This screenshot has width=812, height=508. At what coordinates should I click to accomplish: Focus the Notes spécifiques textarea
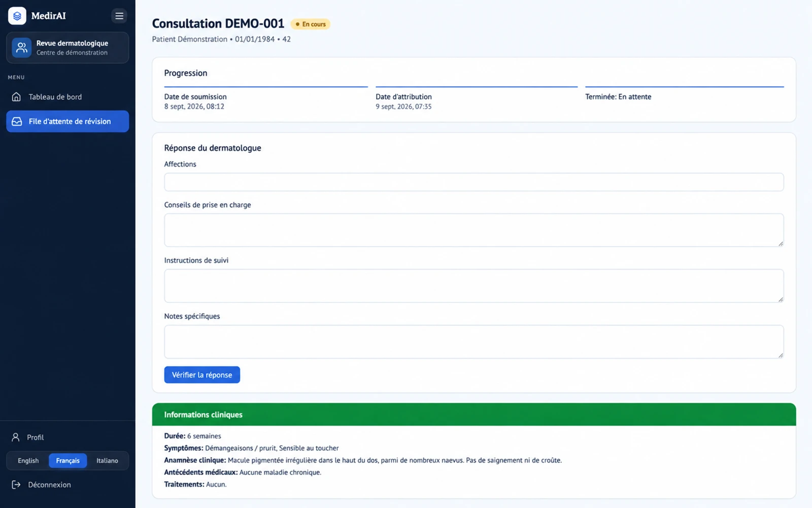(x=474, y=342)
